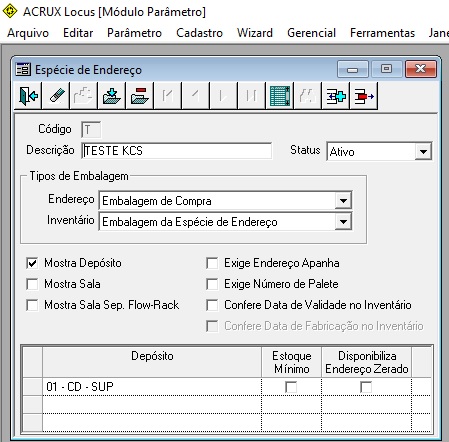Viewport: 449px width, 442px height.
Task: Tick Estoque Mínimo checkbox for 01 - CD - SUP
Action: pos(291,387)
